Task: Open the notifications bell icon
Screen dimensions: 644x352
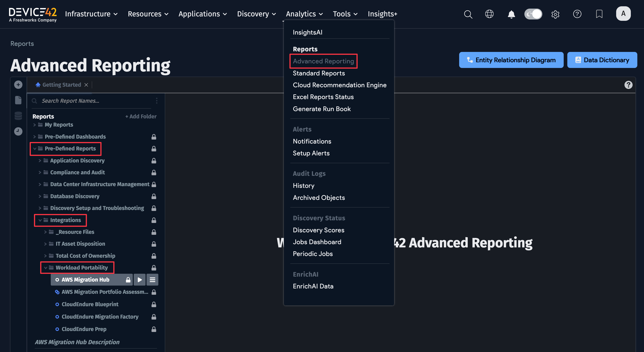Action: (511, 14)
